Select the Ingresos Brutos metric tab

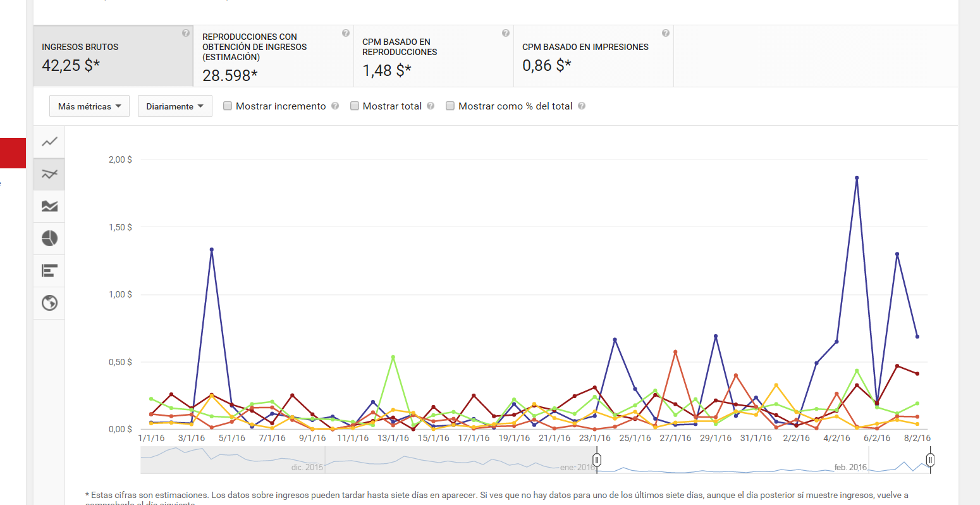click(114, 56)
